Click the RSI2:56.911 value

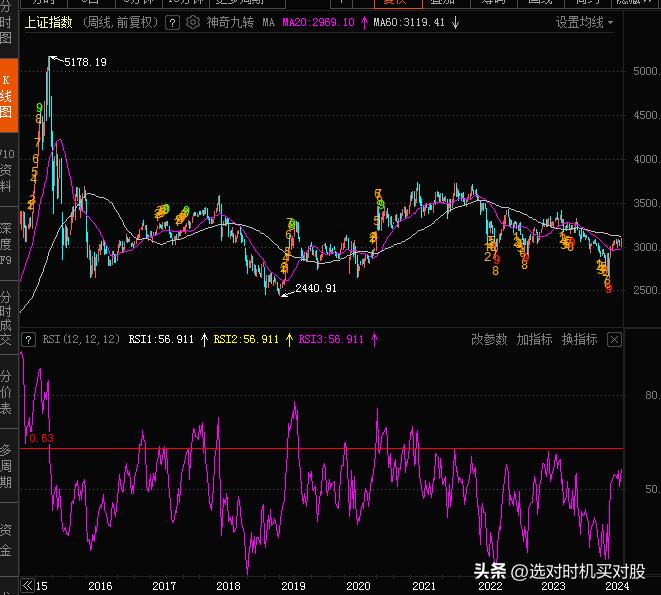click(x=246, y=339)
